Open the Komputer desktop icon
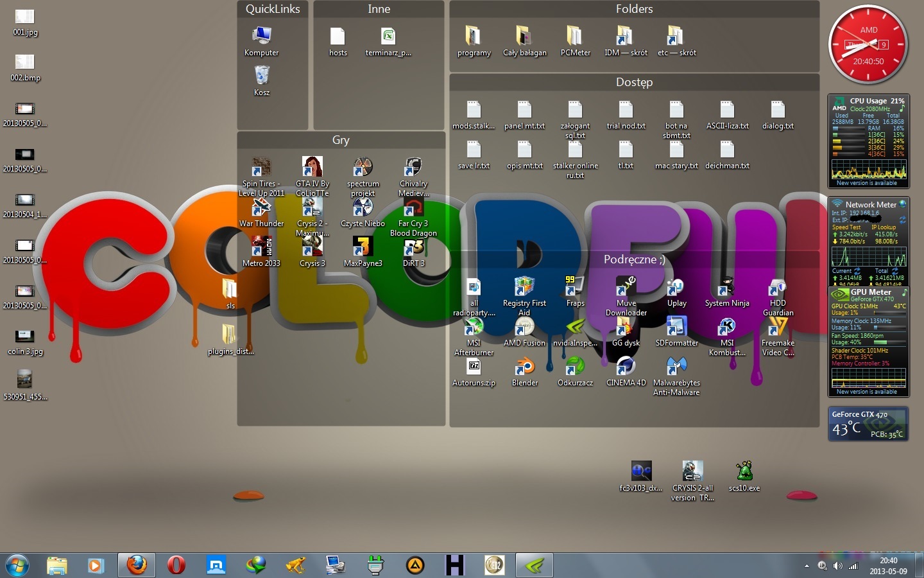The width and height of the screenshot is (924, 578). (262, 42)
